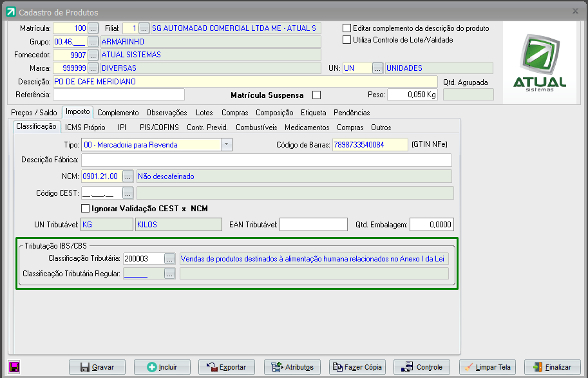Switch to the ICMS Próprio tab

pos(85,128)
